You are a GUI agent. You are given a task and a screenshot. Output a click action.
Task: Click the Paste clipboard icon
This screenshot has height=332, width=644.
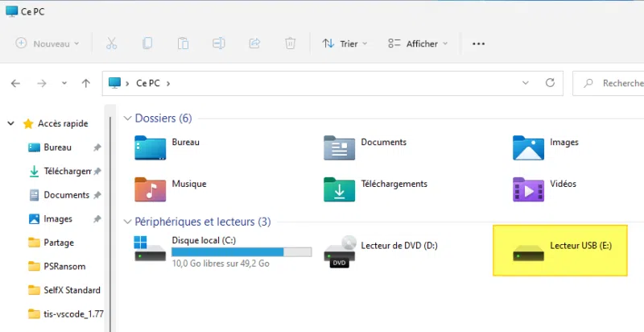(x=183, y=44)
